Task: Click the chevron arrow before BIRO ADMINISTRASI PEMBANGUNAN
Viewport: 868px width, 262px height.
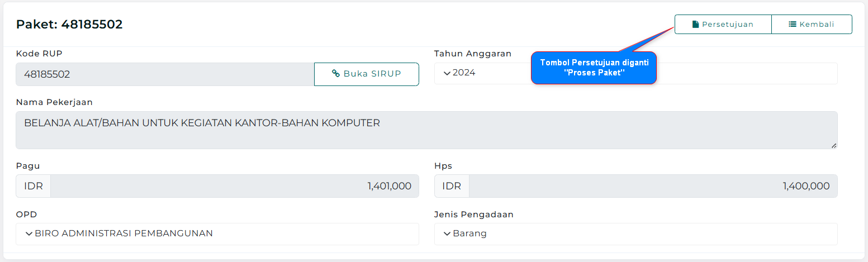Action: [x=29, y=234]
